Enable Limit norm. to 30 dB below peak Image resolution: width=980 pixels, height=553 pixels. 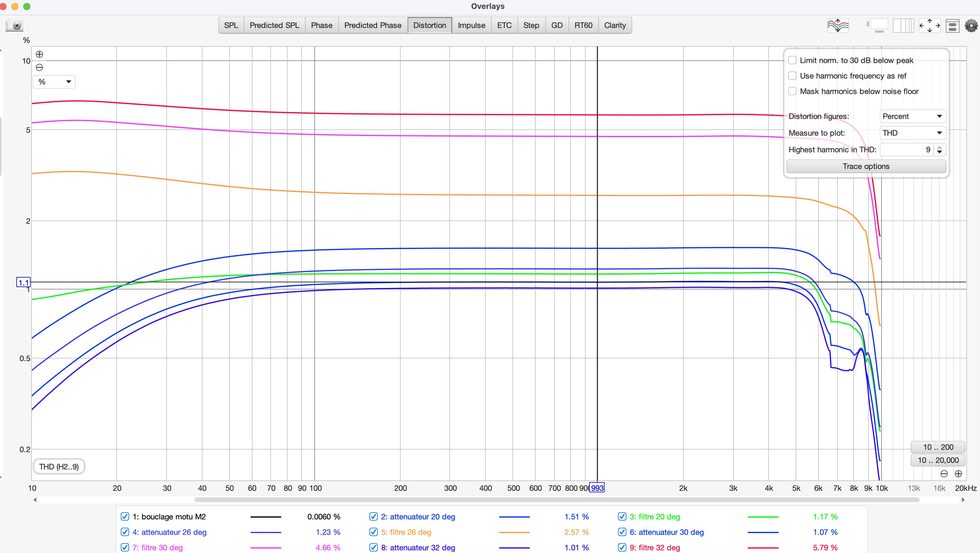[792, 60]
